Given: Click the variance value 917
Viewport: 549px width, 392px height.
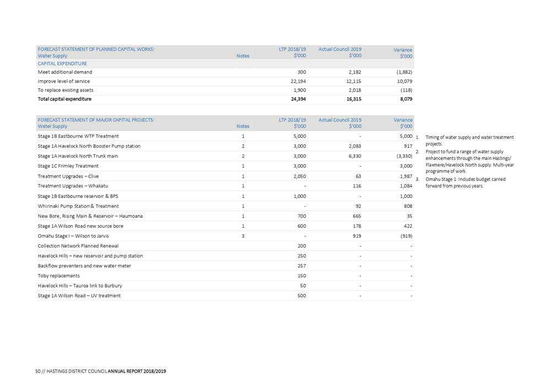Looking at the screenshot, I should click(x=408, y=146).
